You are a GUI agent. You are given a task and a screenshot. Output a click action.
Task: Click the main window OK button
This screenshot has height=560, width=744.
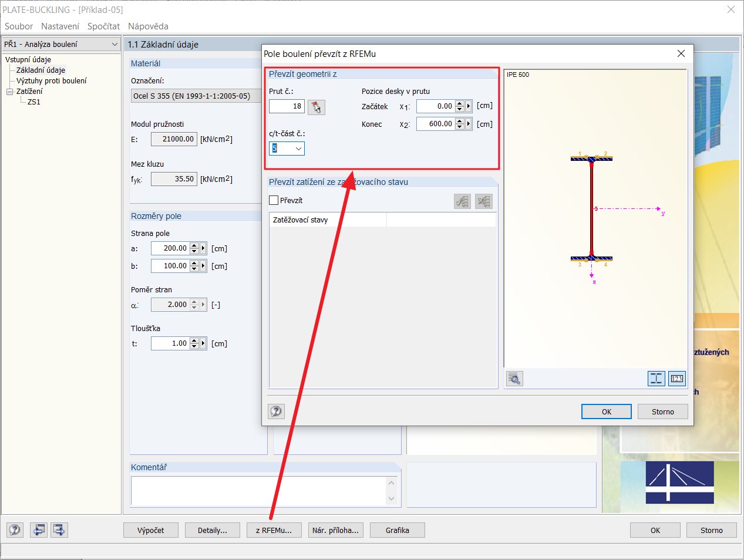click(x=655, y=530)
